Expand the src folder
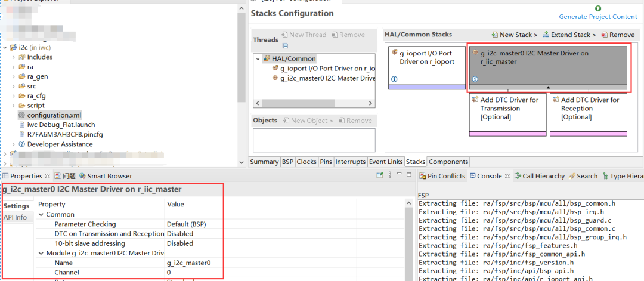This screenshot has height=281, width=644. click(14, 86)
